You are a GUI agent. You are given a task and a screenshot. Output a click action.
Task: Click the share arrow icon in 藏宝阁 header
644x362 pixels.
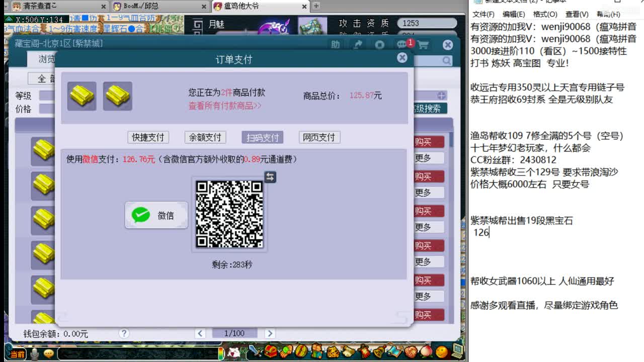[x=358, y=45]
